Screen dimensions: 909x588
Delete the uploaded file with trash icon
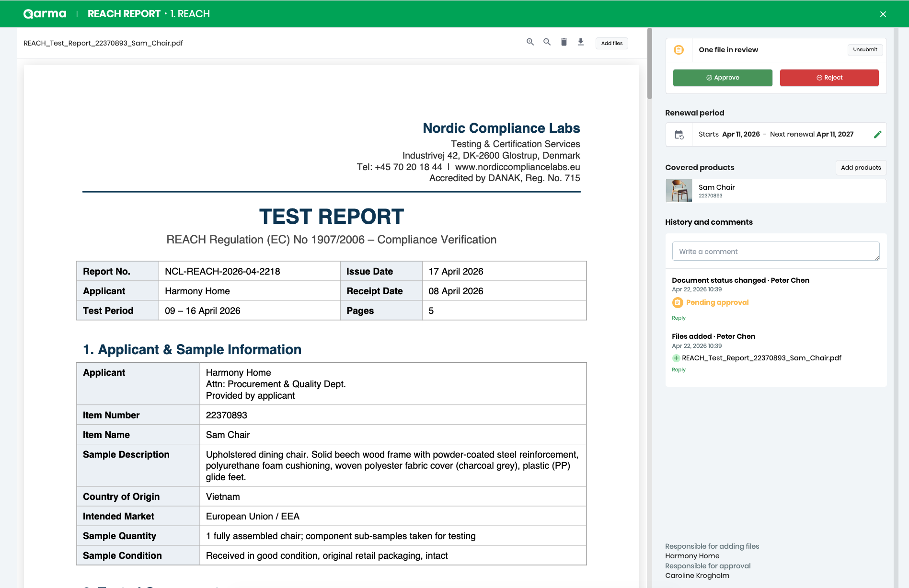[564, 42]
